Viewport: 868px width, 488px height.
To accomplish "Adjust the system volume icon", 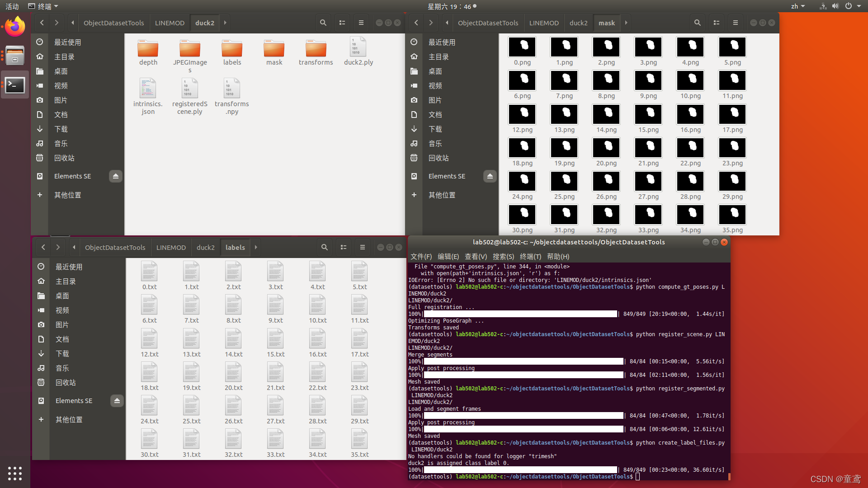I will click(x=835, y=6).
